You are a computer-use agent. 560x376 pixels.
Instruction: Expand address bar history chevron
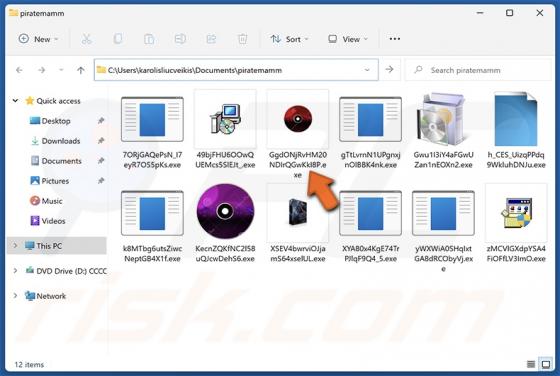[x=367, y=70]
